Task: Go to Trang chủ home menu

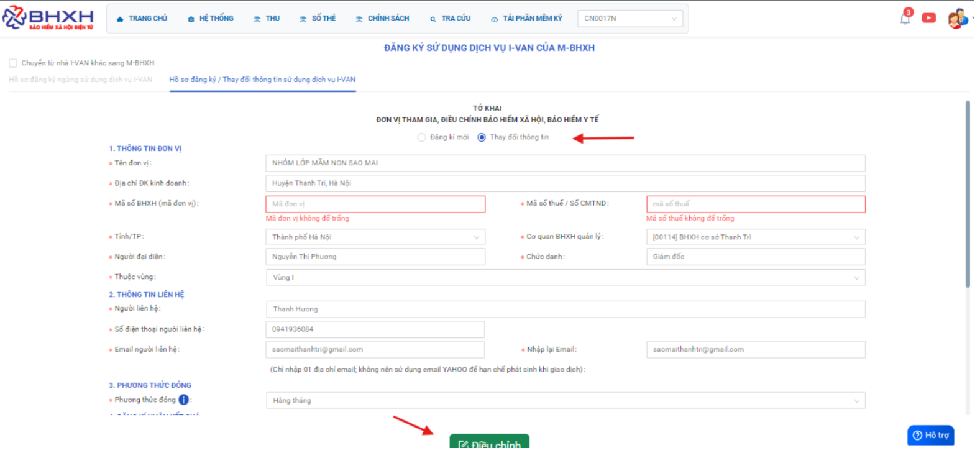Action: click(142, 19)
